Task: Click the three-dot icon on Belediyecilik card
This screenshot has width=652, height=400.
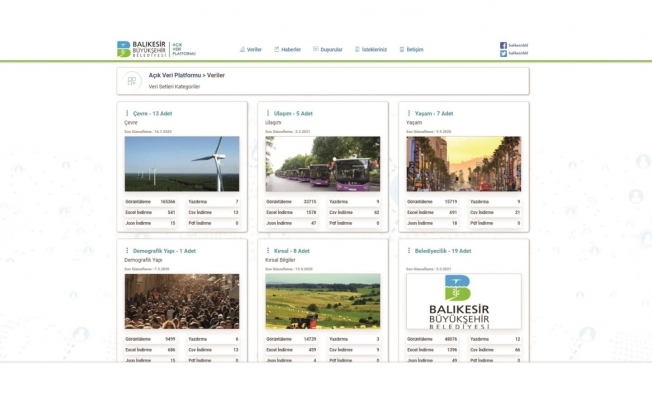Action: coord(408,251)
